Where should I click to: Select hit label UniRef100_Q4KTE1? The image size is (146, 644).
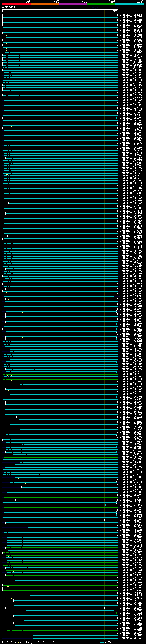pos(131,329)
